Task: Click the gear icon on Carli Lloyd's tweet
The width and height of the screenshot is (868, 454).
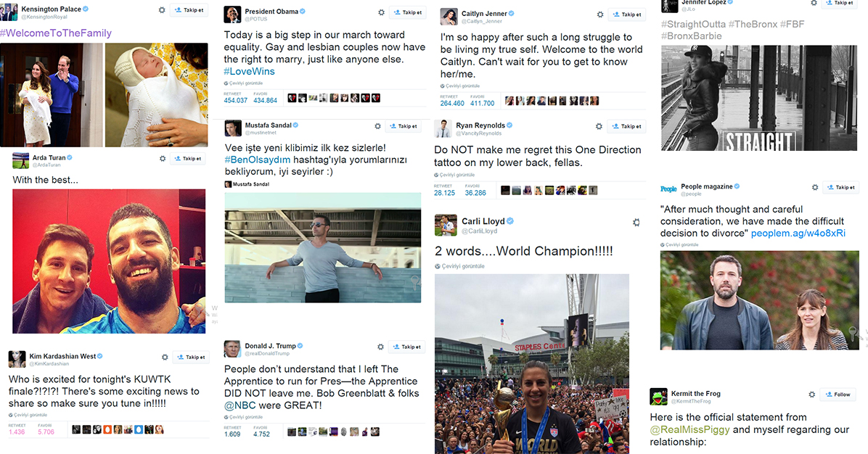Action: [x=636, y=223]
